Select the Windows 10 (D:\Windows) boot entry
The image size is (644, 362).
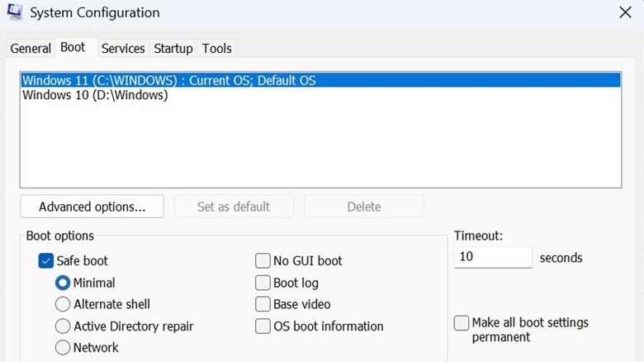(x=321, y=95)
